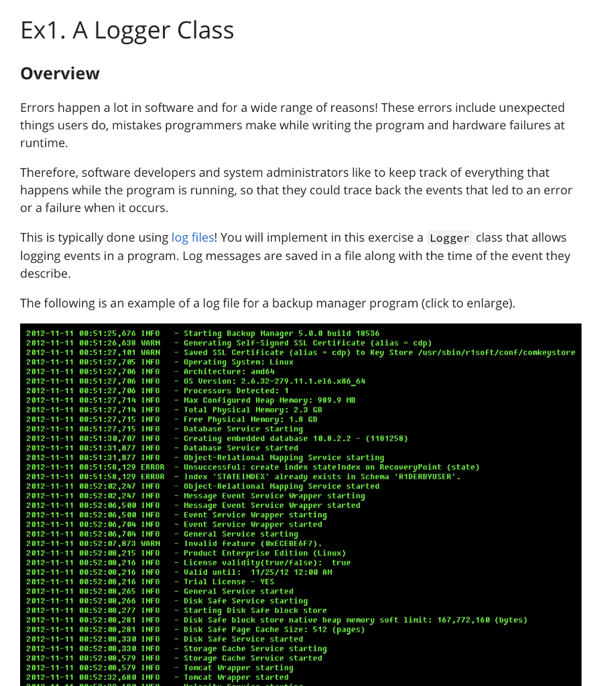Image resolution: width=616 pixels, height=686 pixels.
Task: Select the inline Logger code snippet
Action: pos(449,237)
